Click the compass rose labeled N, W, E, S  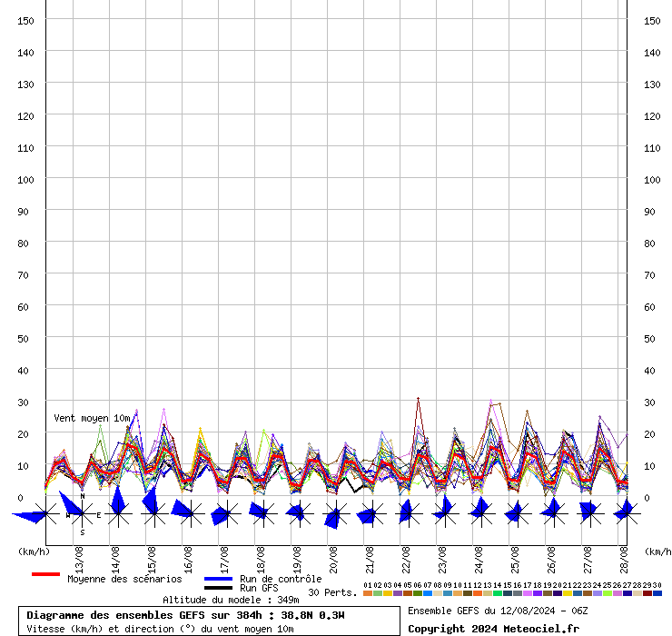(x=82, y=514)
